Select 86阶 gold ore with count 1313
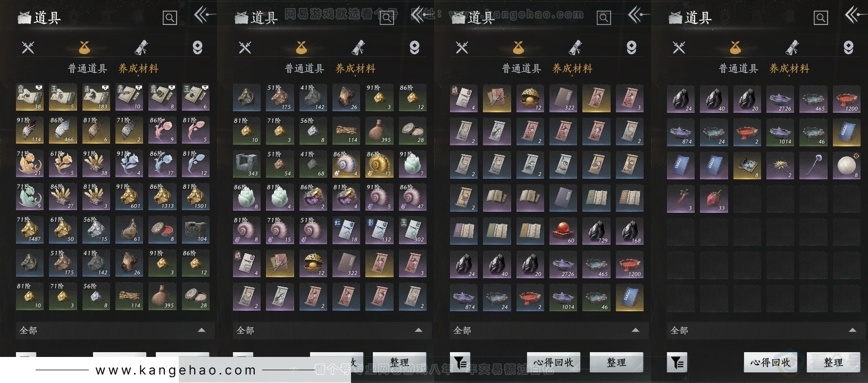 pyautogui.click(x=162, y=197)
